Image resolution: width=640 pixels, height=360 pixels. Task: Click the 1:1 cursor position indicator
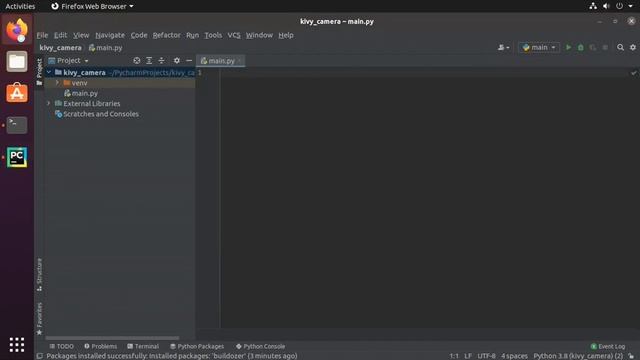pyautogui.click(x=454, y=356)
